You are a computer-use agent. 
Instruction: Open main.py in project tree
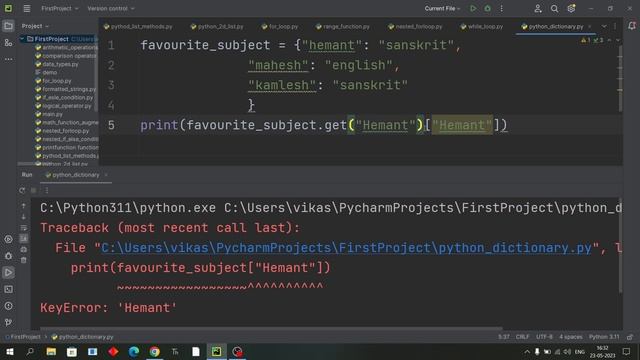(x=49, y=114)
